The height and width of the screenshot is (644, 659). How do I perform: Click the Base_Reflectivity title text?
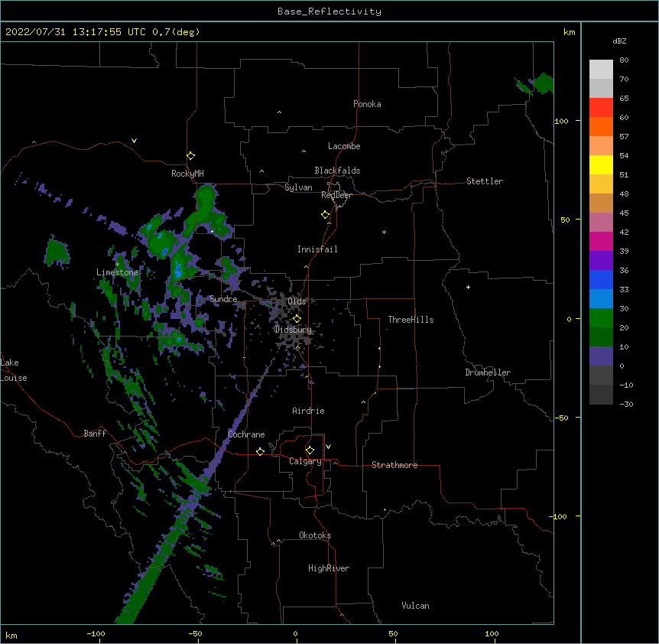pos(329,11)
